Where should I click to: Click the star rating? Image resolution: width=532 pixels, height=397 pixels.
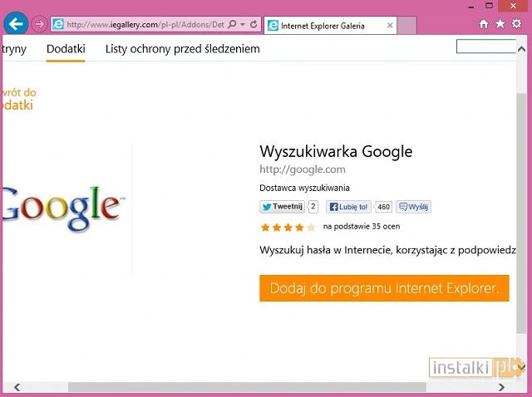(x=288, y=227)
